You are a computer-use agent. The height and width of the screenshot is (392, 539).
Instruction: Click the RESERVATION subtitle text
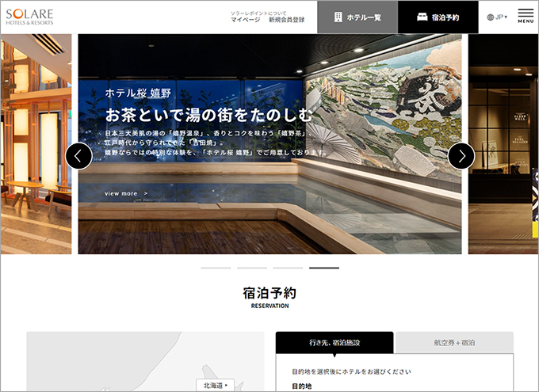pos(269,306)
